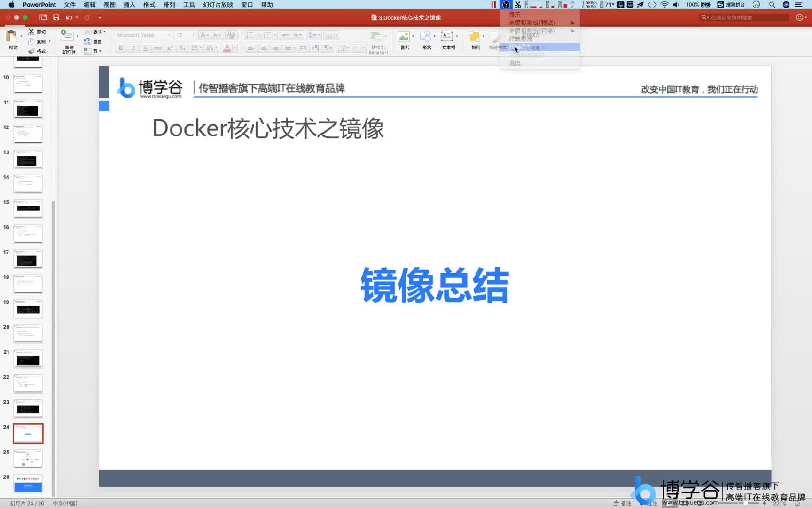The width and height of the screenshot is (812, 508).
Task: Click the Subscript icon
Action: tap(182, 48)
